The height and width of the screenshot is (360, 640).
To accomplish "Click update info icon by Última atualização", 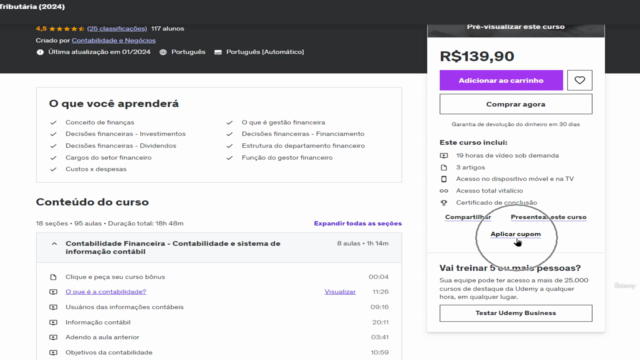I will tap(40, 52).
